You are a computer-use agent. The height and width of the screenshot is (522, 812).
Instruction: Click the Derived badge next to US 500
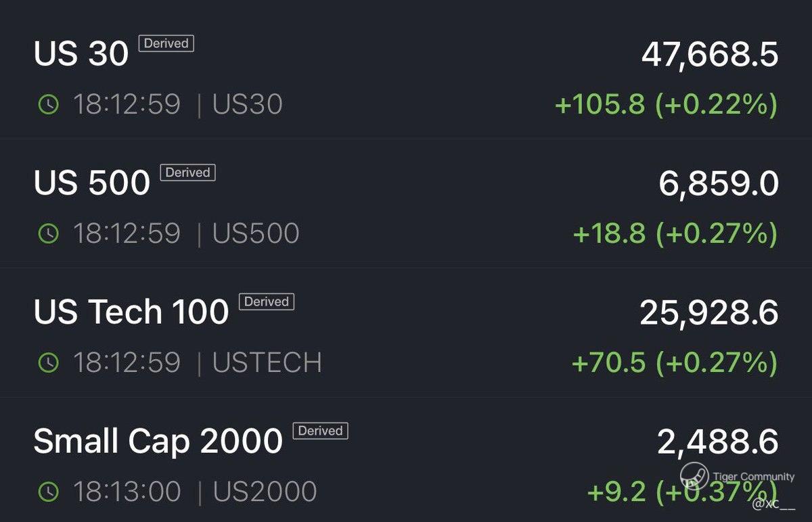[187, 172]
